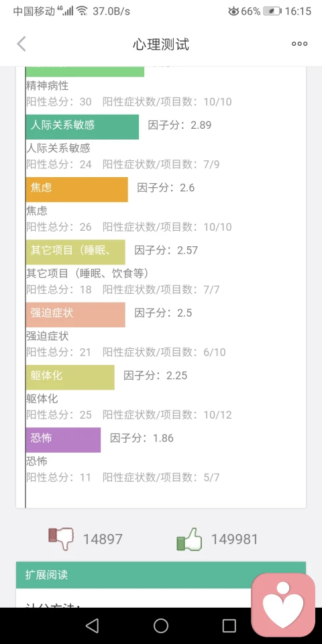Open the three-dot more options menu
This screenshot has width=322, height=644.
pos(299,44)
